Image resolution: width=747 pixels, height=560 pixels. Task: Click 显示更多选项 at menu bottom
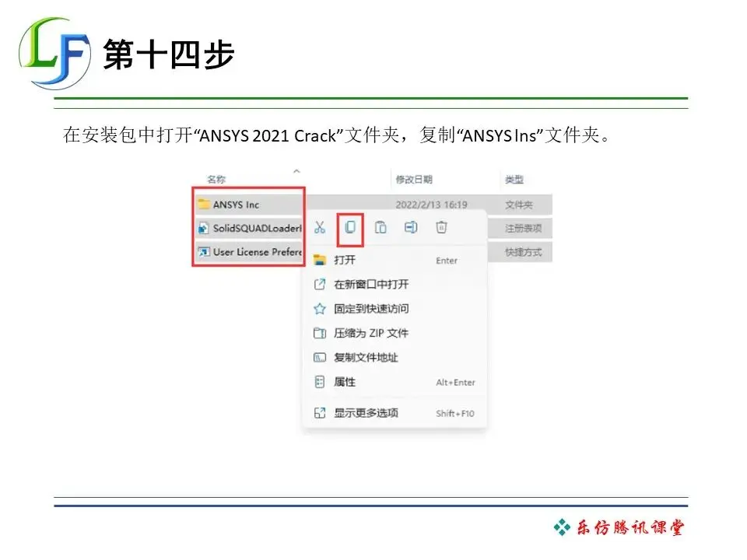click(395, 413)
